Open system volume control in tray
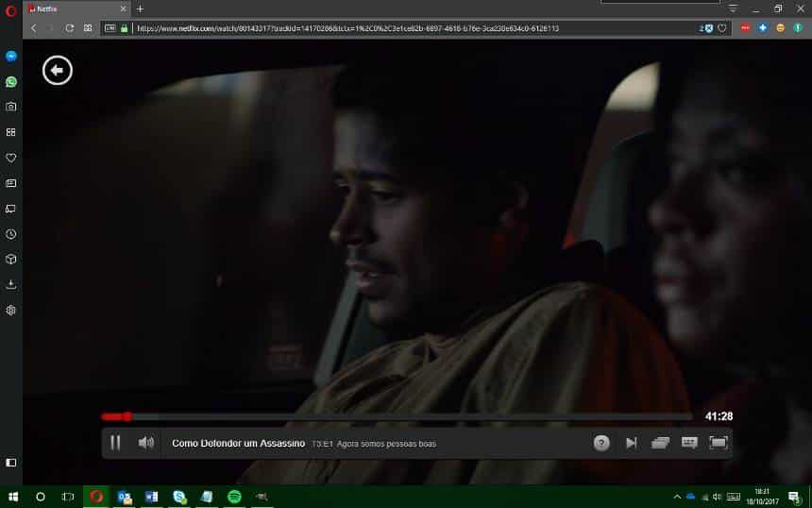Screen dimensions: 812x508 point(717,497)
